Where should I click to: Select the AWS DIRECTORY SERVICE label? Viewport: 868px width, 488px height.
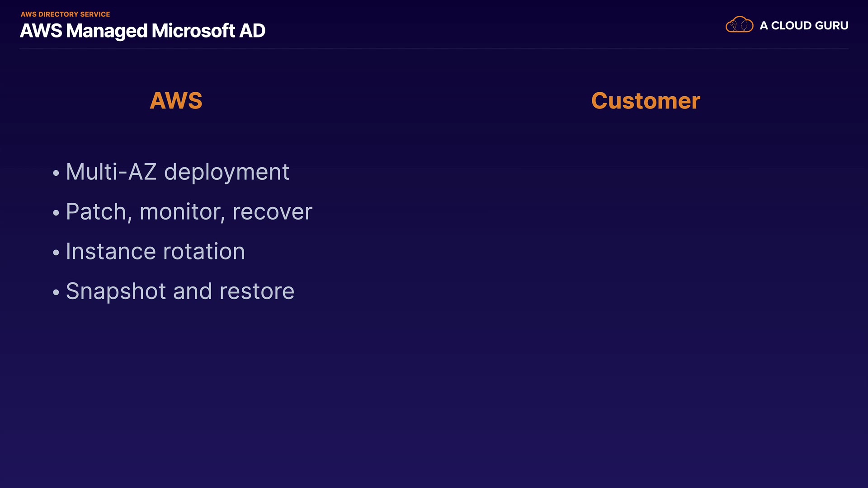[66, 14]
